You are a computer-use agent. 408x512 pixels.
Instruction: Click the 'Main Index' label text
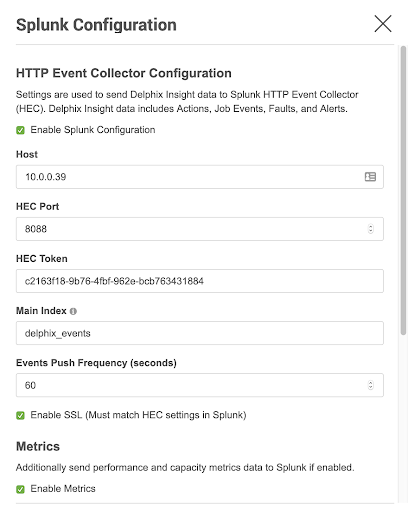pyautogui.click(x=41, y=311)
